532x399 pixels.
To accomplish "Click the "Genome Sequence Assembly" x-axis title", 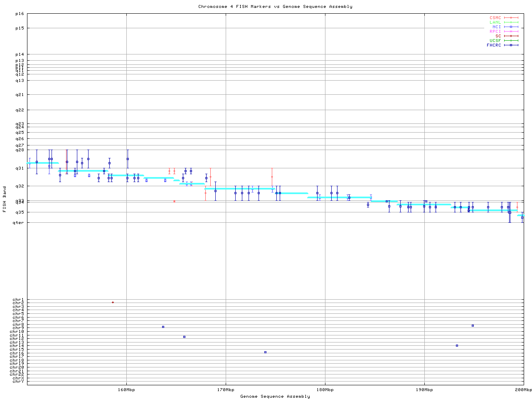I will tap(275, 397).
